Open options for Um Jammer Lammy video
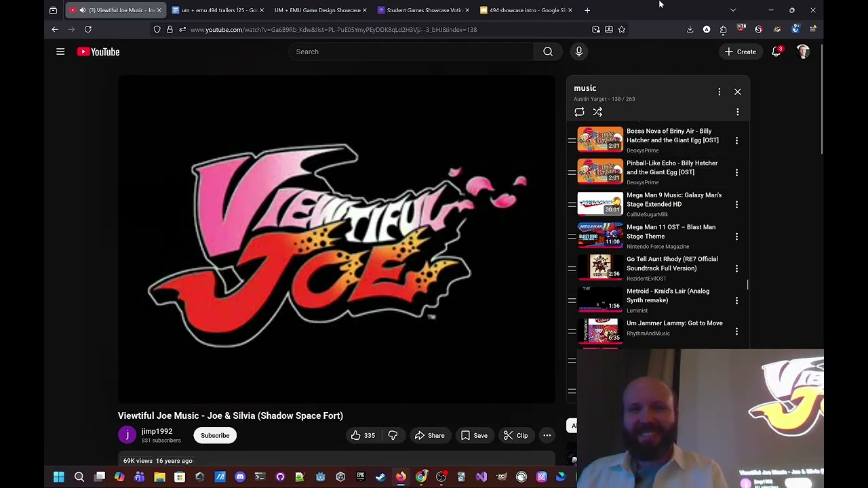Viewport: 868px width, 488px height. tap(736, 331)
